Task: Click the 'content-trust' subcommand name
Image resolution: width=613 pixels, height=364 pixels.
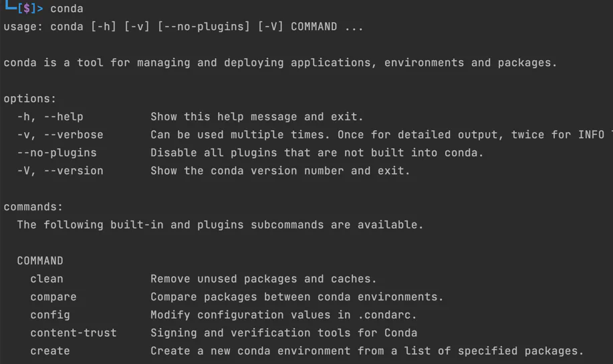Action: (x=74, y=333)
